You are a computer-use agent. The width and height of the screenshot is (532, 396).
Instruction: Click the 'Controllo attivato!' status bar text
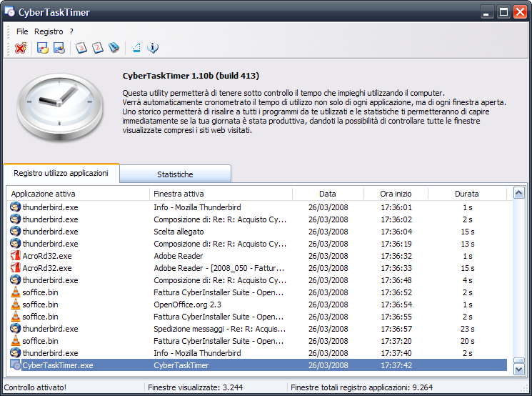(x=35, y=387)
